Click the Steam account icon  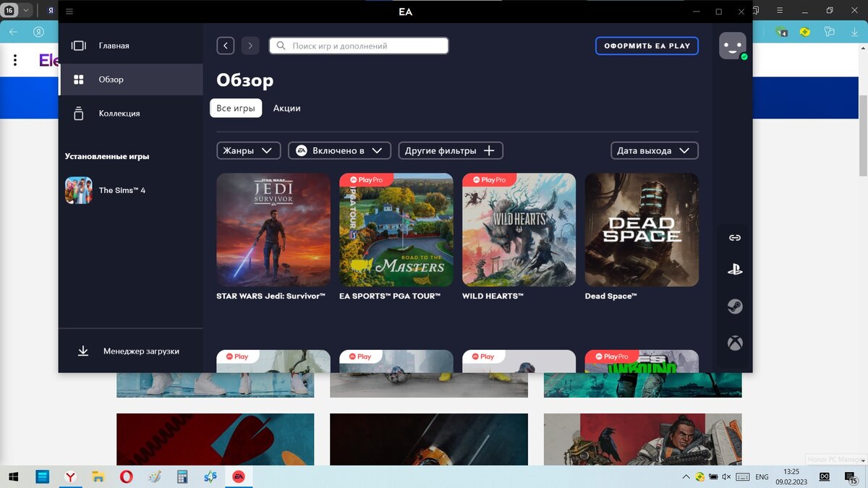click(735, 307)
